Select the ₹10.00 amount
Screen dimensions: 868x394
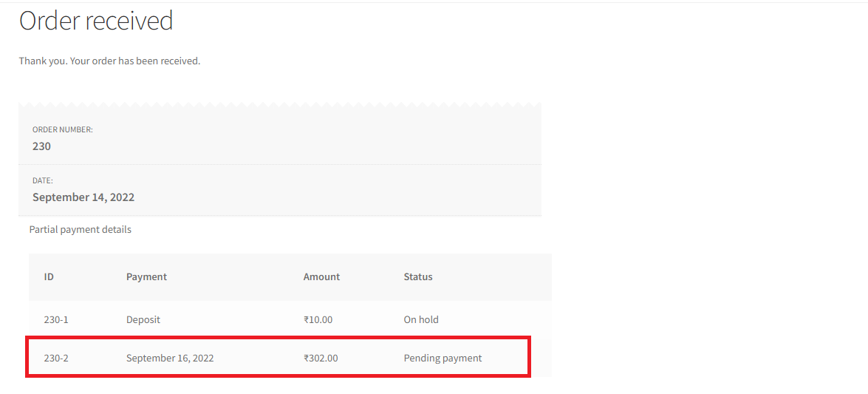318,320
